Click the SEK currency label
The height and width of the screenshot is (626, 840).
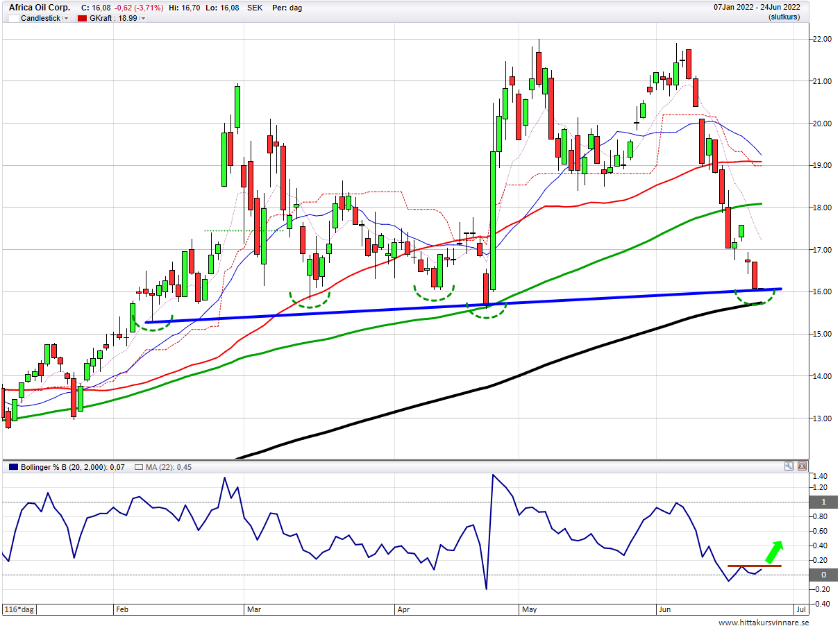(254, 8)
